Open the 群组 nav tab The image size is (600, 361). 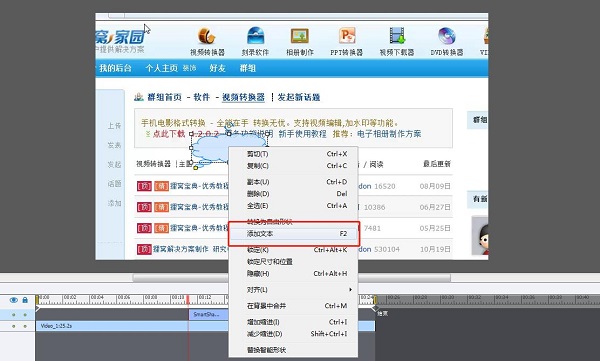coord(248,68)
